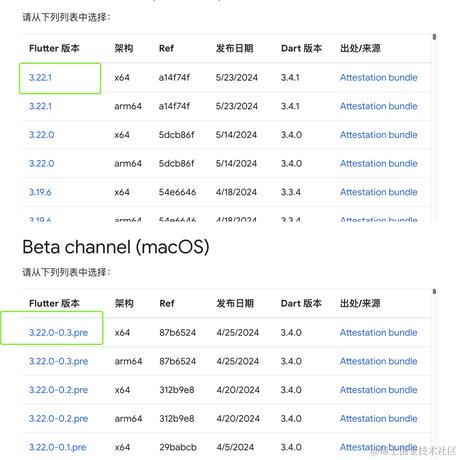Click Ref a14f74f in 3.22.1 arm64 row
Image resolution: width=460 pixels, height=460 pixels.
tap(174, 106)
